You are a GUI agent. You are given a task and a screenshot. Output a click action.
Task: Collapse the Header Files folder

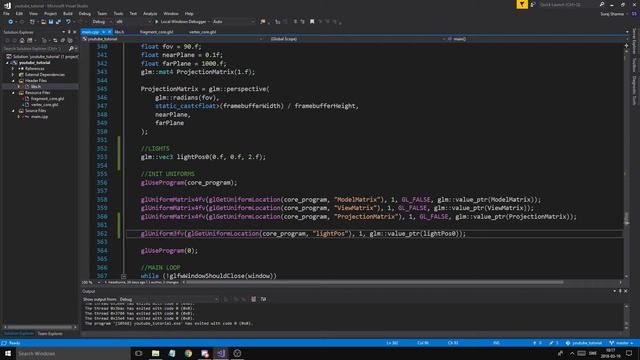tap(13, 81)
